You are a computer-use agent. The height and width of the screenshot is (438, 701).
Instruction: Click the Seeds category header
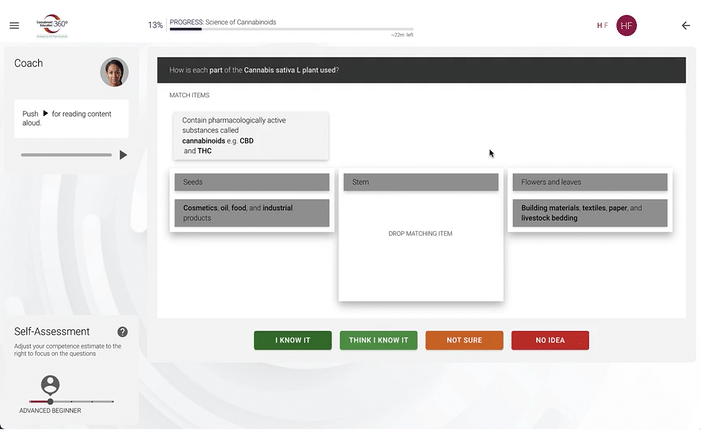(252, 182)
